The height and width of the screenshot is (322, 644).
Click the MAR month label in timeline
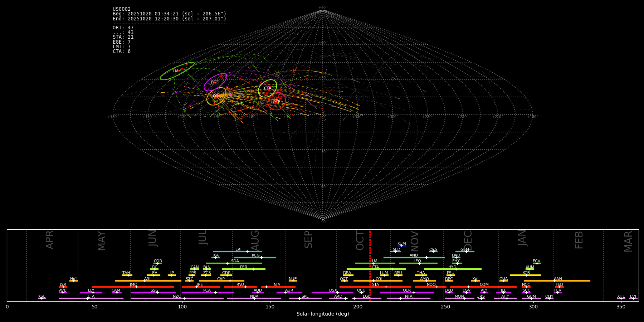(x=628, y=241)
